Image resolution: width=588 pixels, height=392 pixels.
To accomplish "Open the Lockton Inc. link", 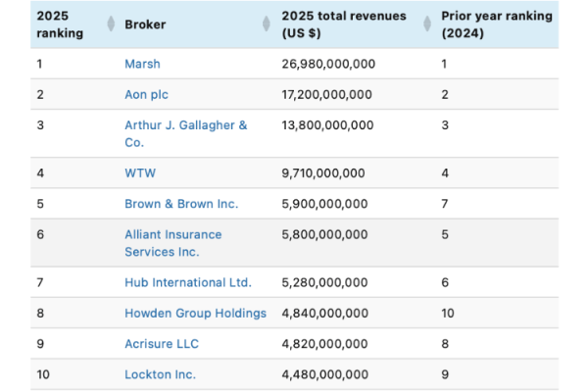I will tap(161, 374).
